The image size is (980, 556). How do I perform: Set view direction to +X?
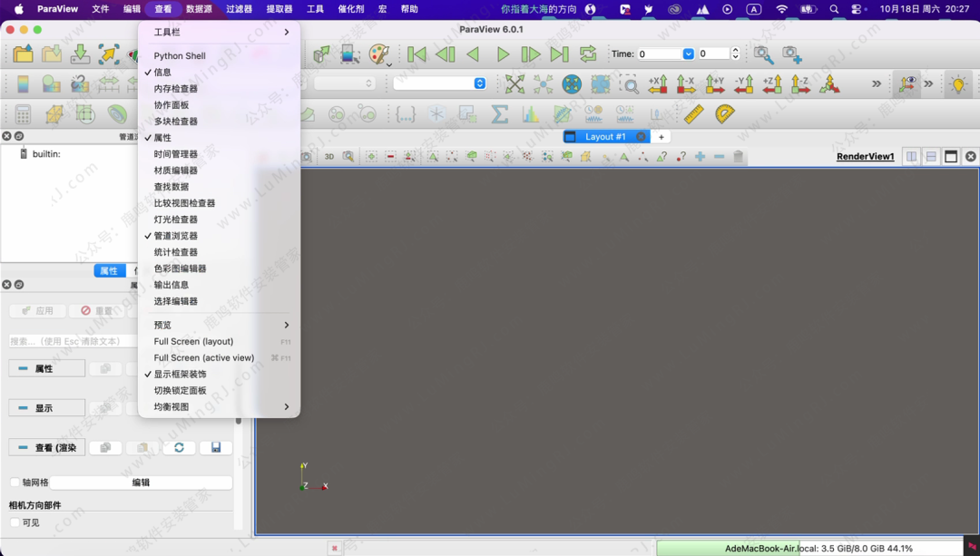pyautogui.click(x=658, y=84)
